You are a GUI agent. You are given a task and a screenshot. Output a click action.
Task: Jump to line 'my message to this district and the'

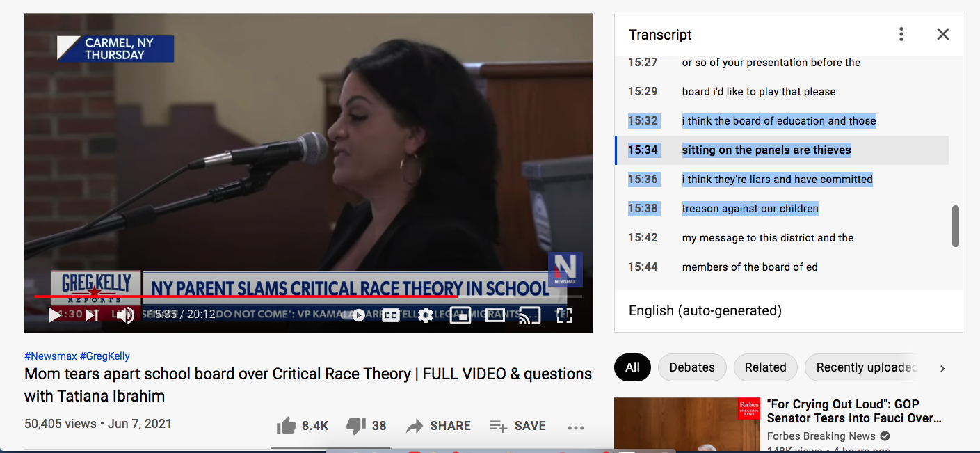pos(782,238)
